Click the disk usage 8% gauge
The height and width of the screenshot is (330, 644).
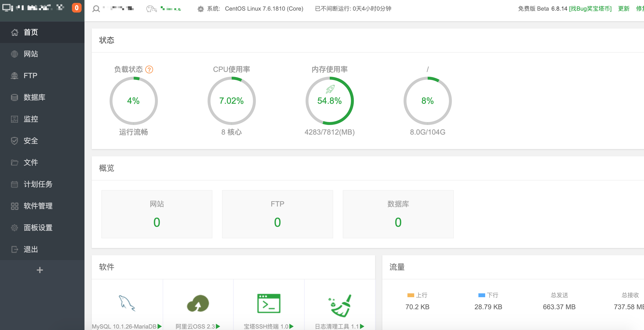pos(427,101)
